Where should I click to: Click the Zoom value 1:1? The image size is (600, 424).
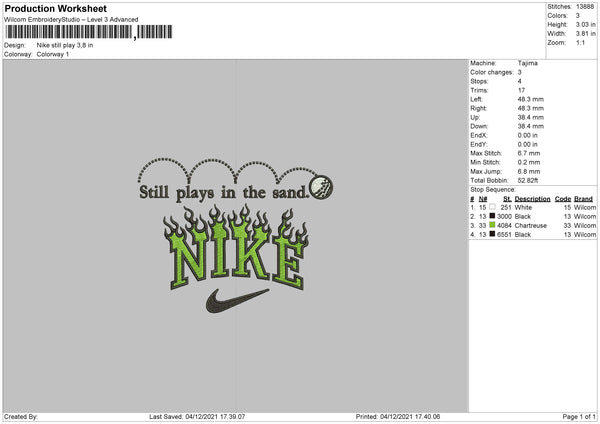click(x=580, y=42)
